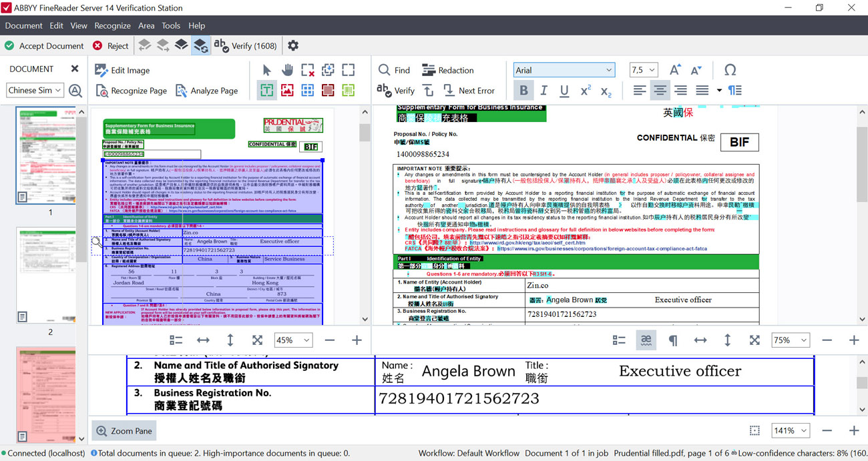Click the highlighted layers refresh icon
The image size is (868, 461).
200,45
